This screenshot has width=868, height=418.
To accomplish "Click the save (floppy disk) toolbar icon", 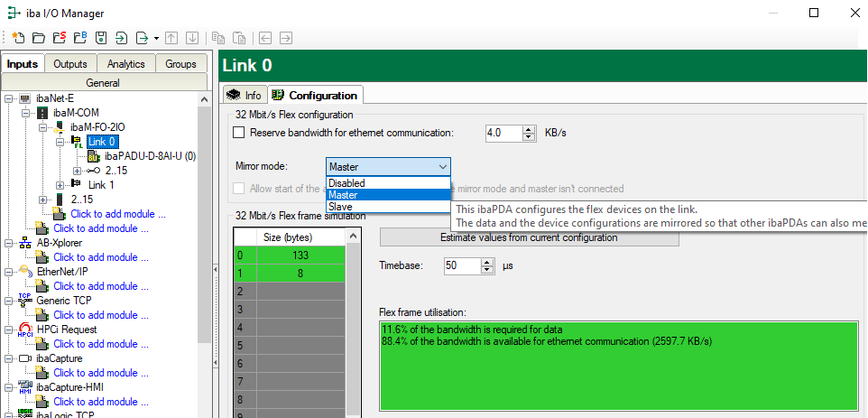I will (x=101, y=38).
